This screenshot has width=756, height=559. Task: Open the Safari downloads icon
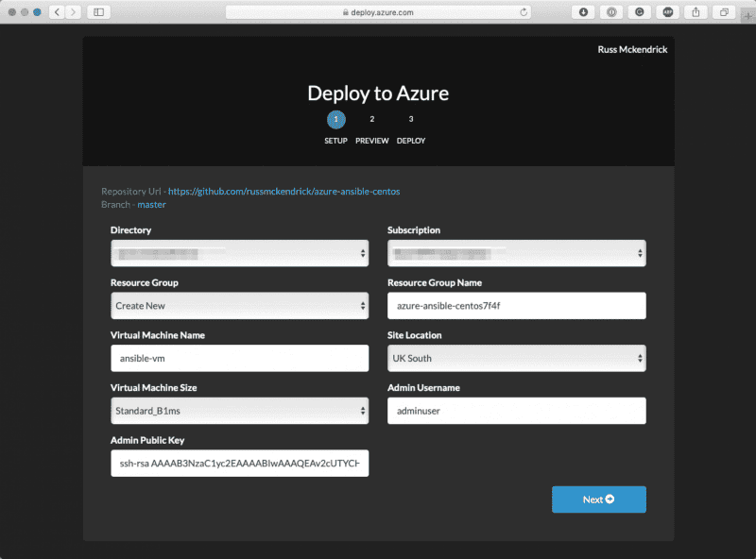coord(583,12)
